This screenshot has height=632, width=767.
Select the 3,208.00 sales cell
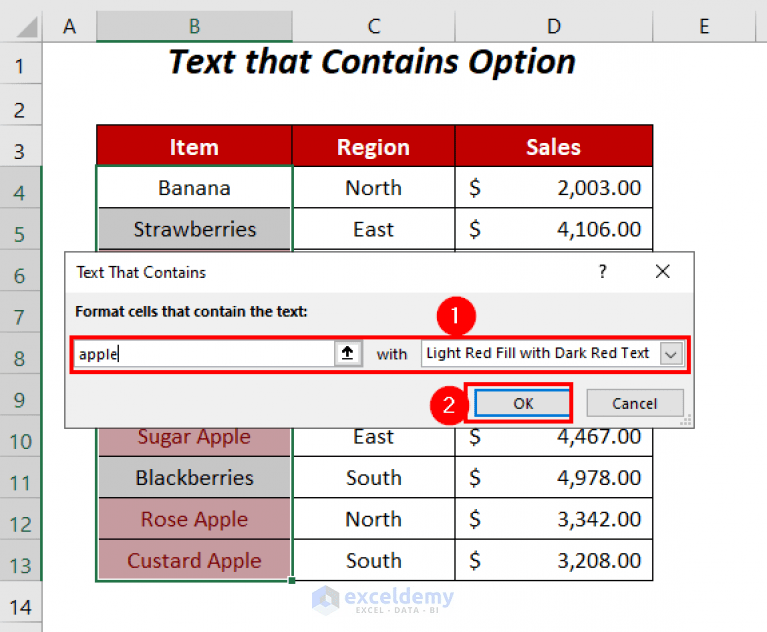pos(554,561)
